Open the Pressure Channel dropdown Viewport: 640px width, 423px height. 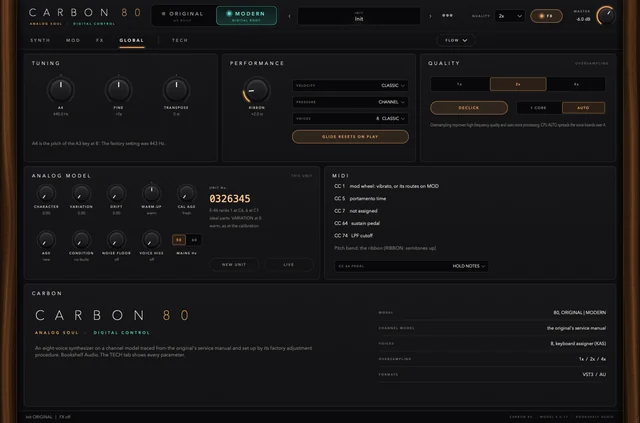point(350,102)
